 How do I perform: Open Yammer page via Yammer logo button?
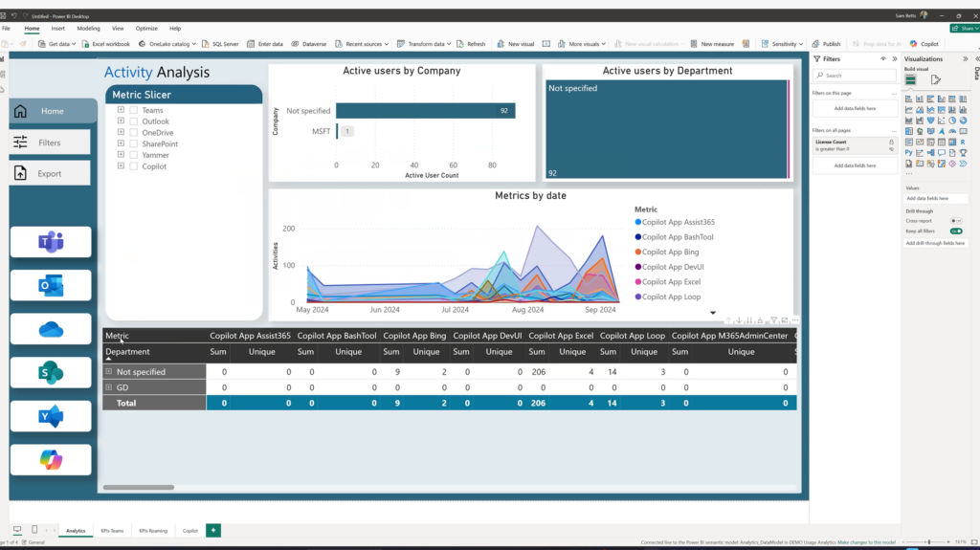(51, 416)
